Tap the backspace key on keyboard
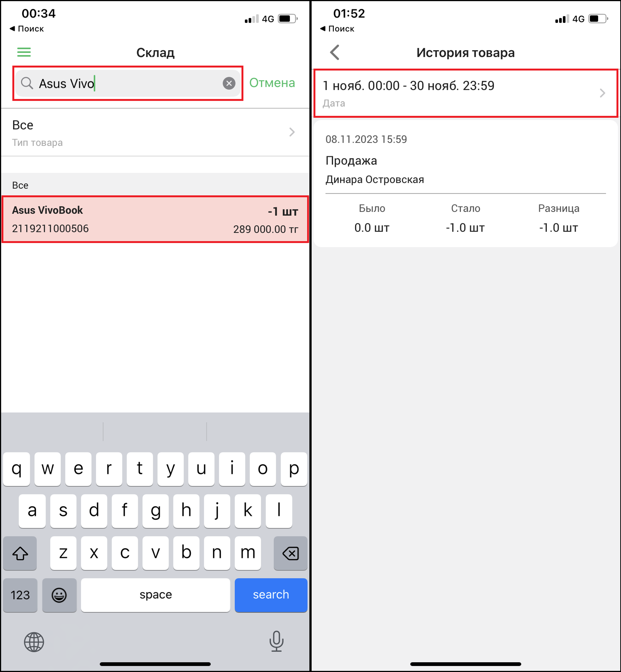The image size is (621, 672). click(x=291, y=553)
